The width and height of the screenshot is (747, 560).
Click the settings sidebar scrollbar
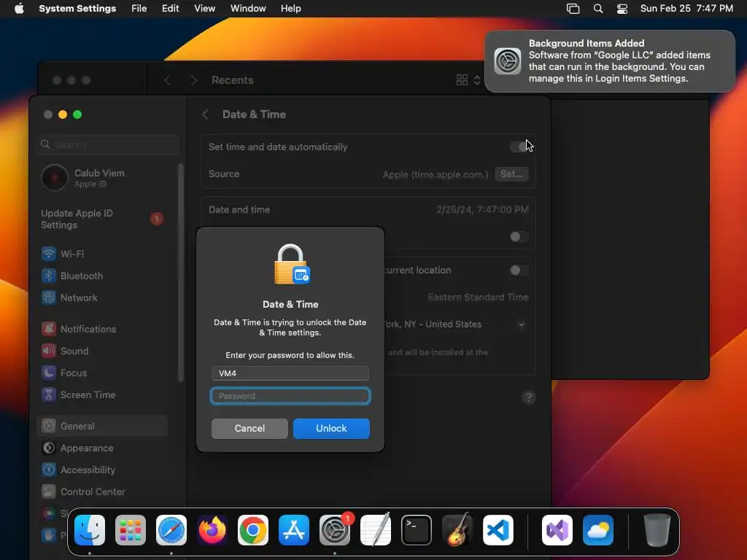coord(181,273)
